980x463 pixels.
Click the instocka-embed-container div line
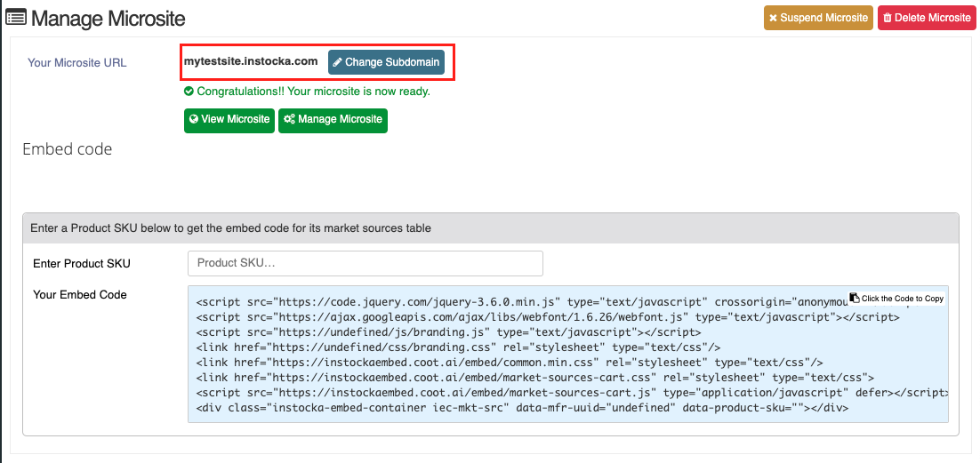(x=522, y=408)
